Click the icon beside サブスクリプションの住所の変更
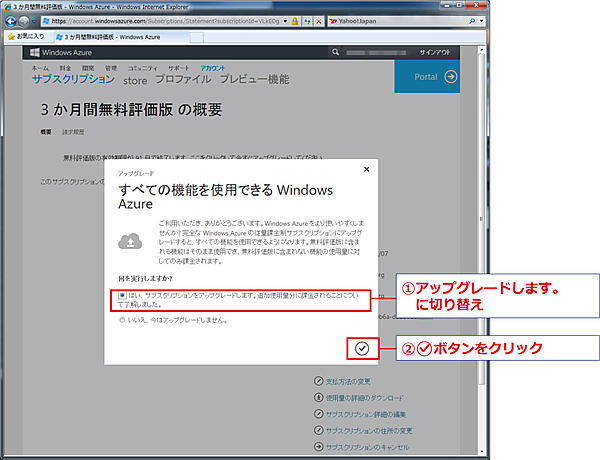 tap(318, 430)
